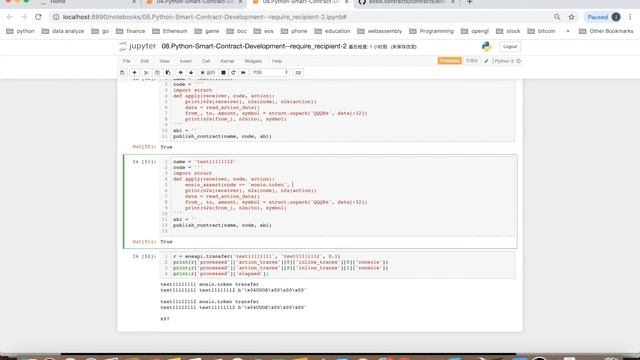Open the eos bookmarks folder
This screenshot has width=640, height=360.
point(264,31)
